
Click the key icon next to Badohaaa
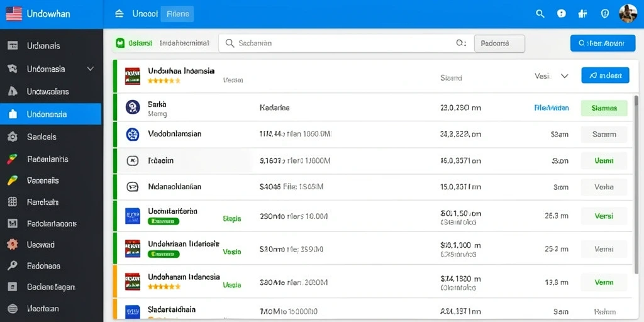13,266
